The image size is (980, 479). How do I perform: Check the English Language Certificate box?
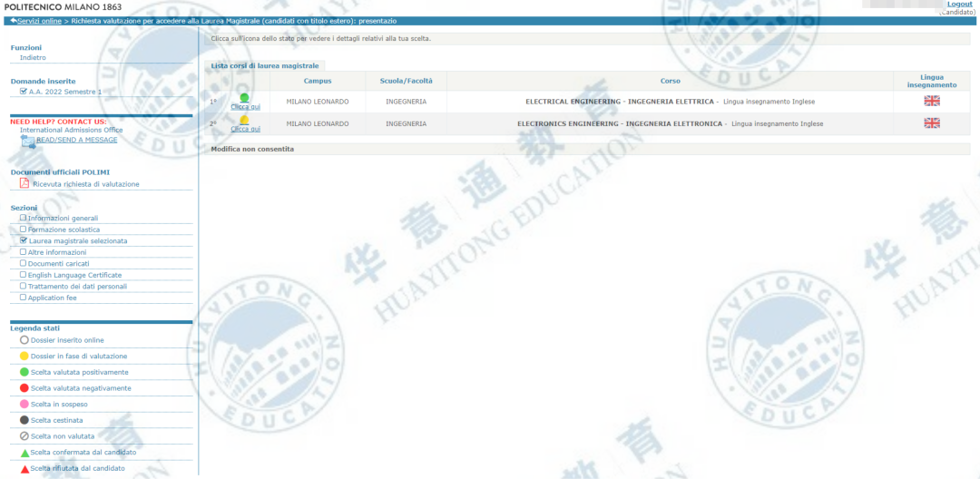[23, 274]
